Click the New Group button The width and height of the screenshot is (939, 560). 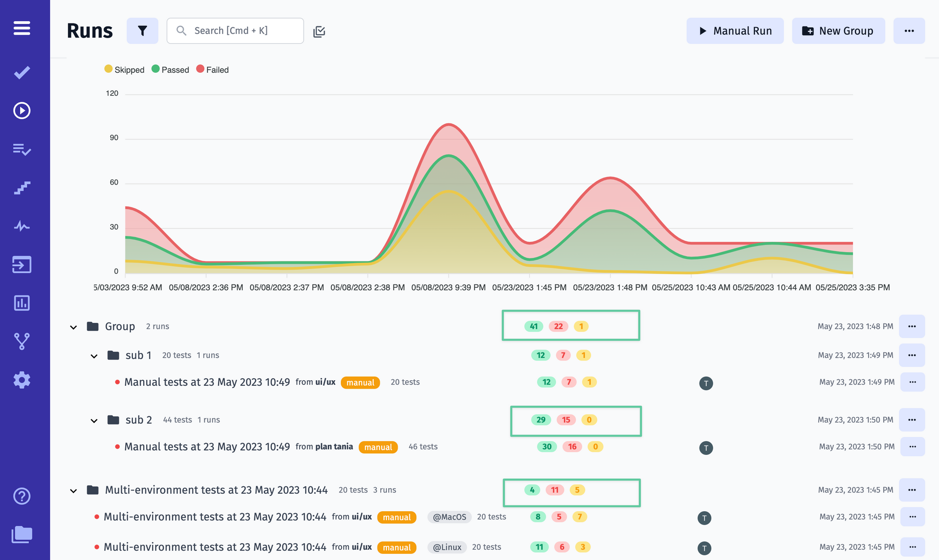click(838, 31)
